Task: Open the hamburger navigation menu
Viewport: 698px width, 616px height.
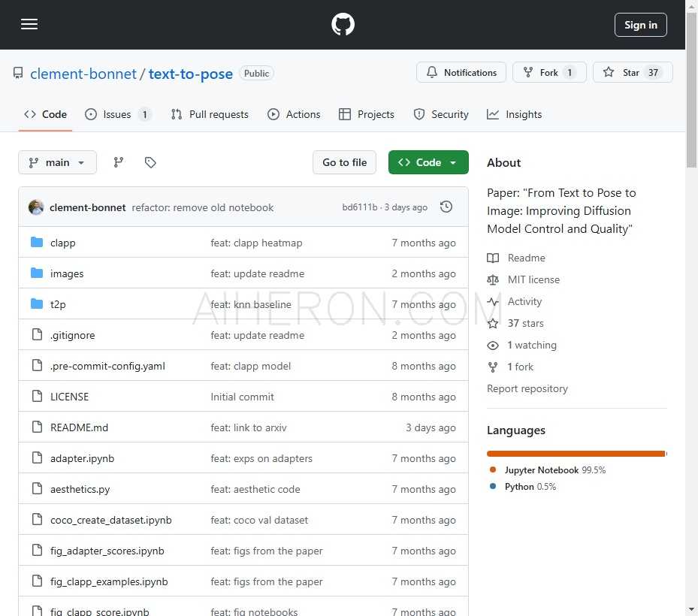Action: pyautogui.click(x=29, y=24)
